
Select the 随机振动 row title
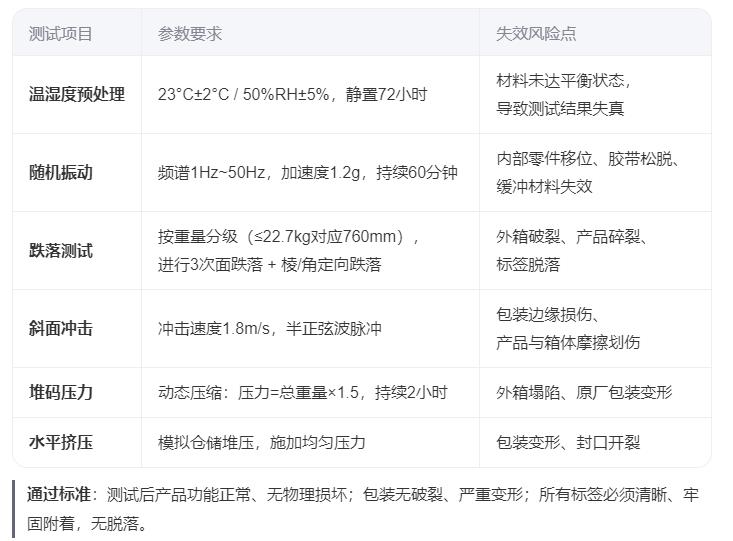tap(61, 172)
